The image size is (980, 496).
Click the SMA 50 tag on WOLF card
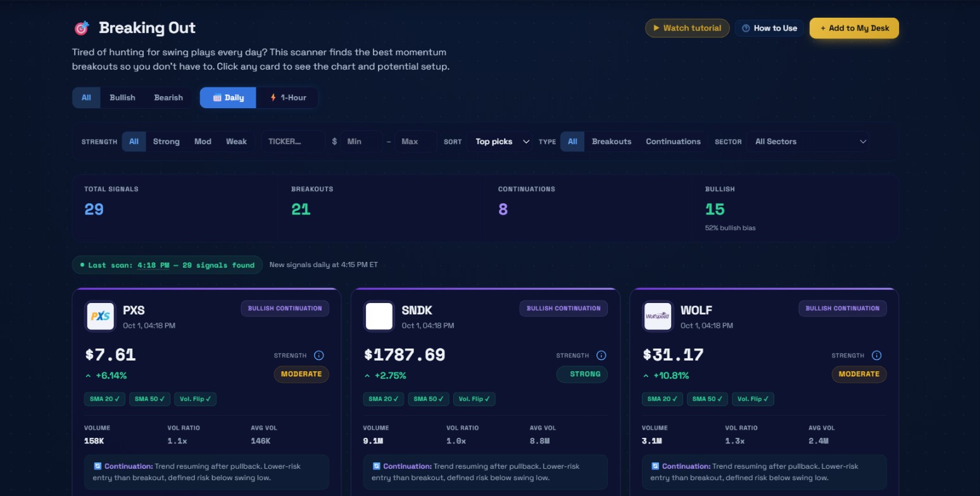click(x=708, y=399)
